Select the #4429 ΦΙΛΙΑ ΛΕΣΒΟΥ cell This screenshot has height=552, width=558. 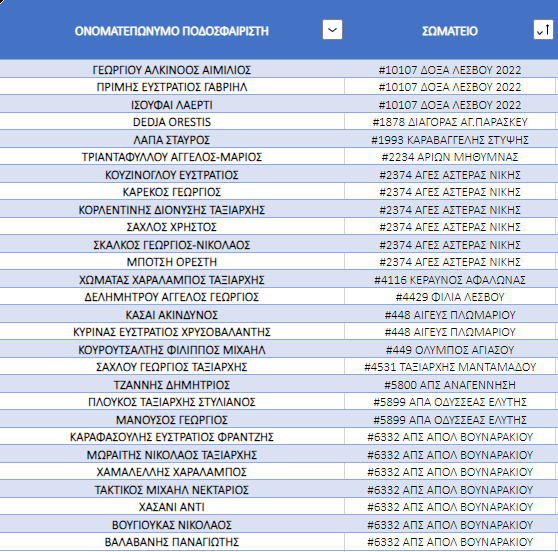(x=450, y=297)
